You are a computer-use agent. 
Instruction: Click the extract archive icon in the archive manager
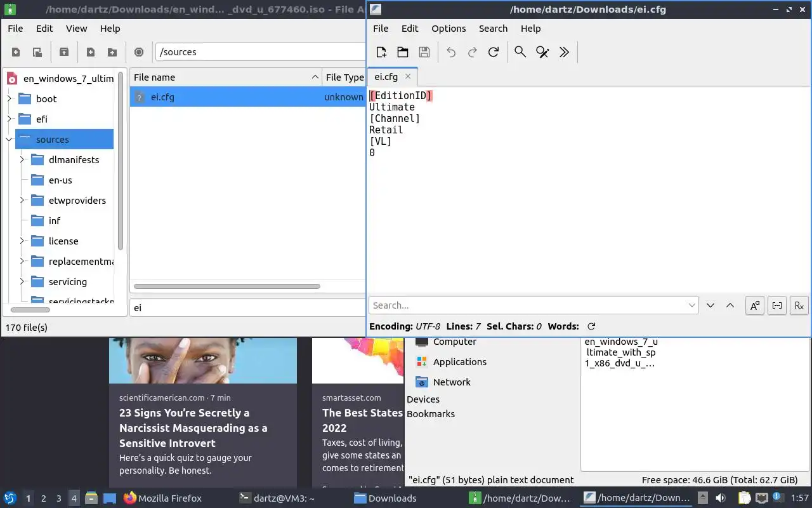point(64,52)
